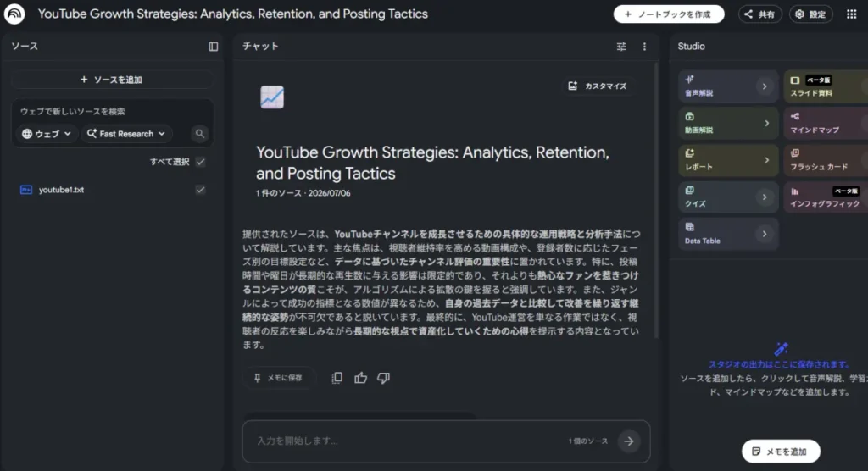Click the audio overview waveform icon
The height and width of the screenshot is (471, 868).
click(x=689, y=79)
